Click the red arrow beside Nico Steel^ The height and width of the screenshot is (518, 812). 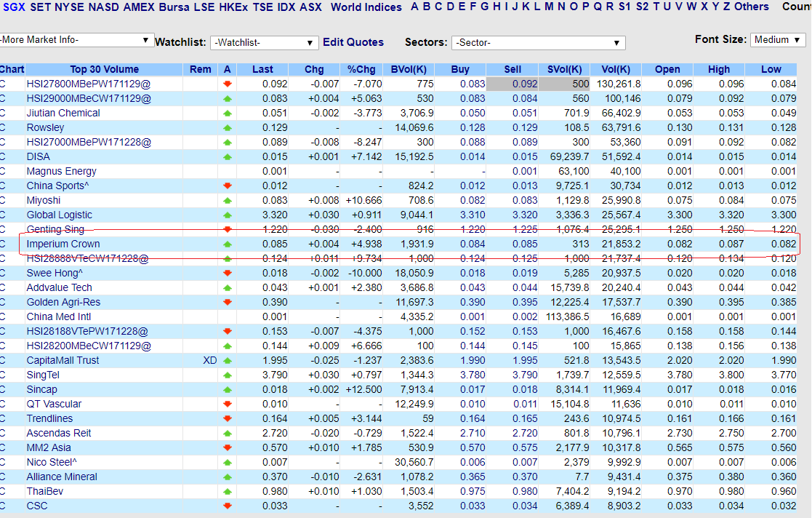228,462
